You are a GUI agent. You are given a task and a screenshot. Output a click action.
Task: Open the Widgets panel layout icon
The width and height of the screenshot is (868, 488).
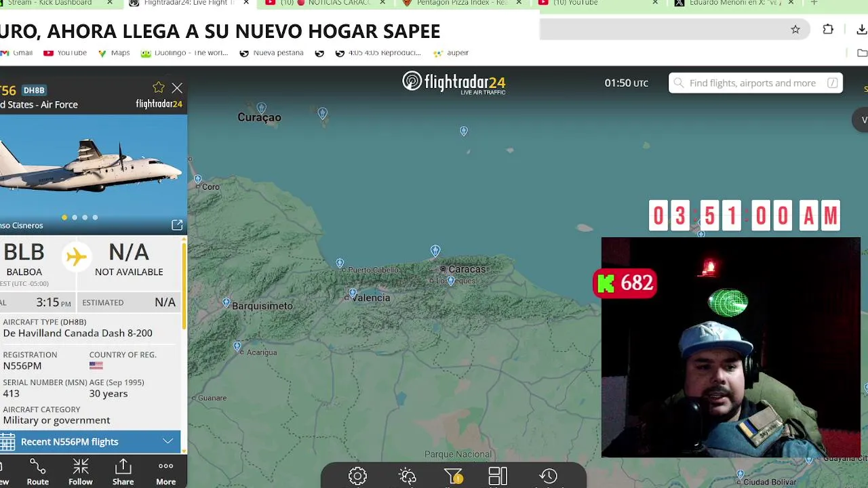[498, 476]
